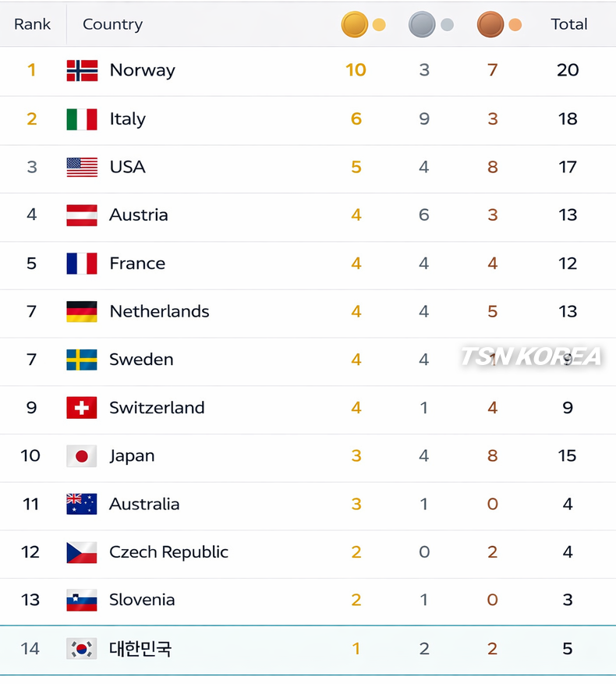Select the Italy flag icon
The height and width of the screenshot is (684, 616).
[x=82, y=119]
